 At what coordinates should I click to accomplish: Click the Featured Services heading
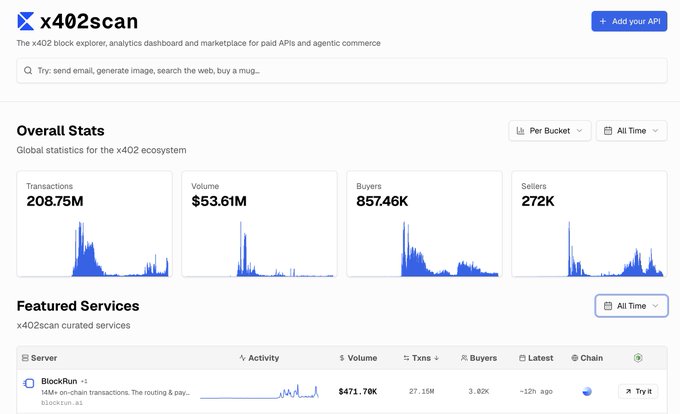tap(78, 306)
